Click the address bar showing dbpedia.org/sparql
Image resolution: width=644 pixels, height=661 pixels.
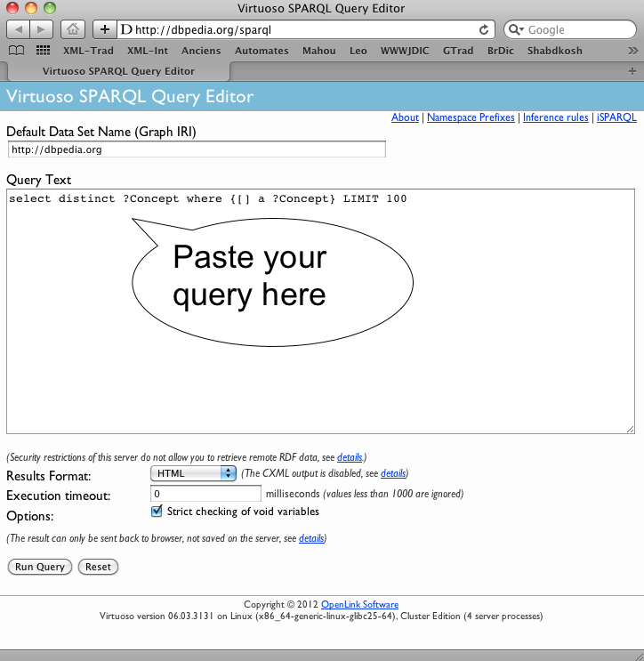(306, 29)
